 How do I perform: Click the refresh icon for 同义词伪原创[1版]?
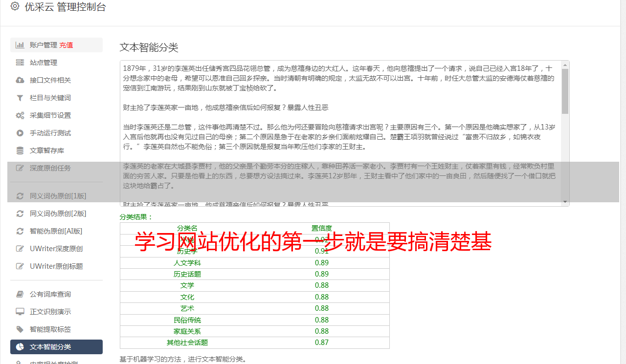[20, 196]
